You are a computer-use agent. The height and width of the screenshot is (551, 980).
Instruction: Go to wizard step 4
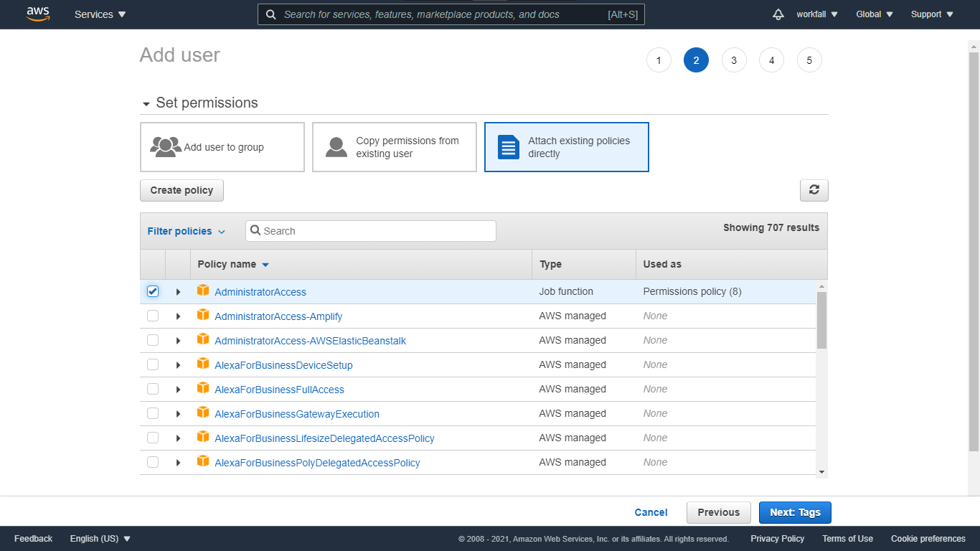[771, 60]
